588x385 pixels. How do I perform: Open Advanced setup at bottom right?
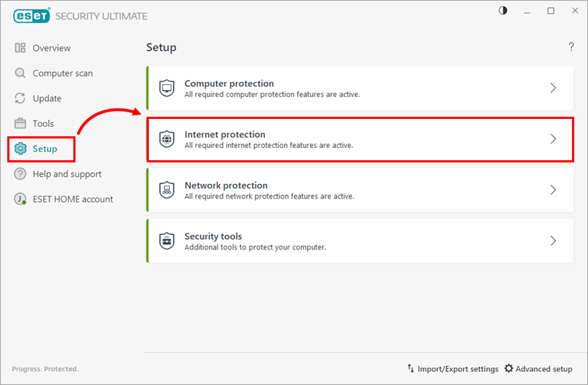pos(538,369)
